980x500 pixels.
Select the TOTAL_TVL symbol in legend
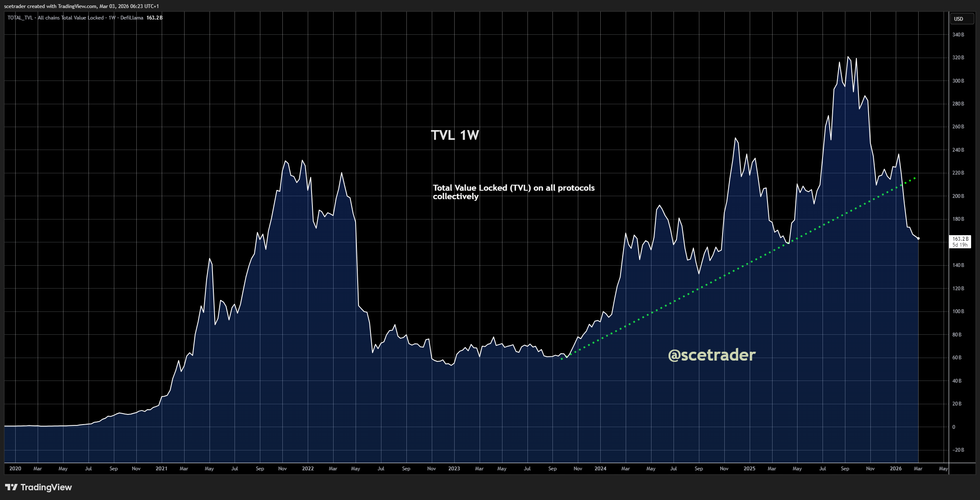pos(20,18)
